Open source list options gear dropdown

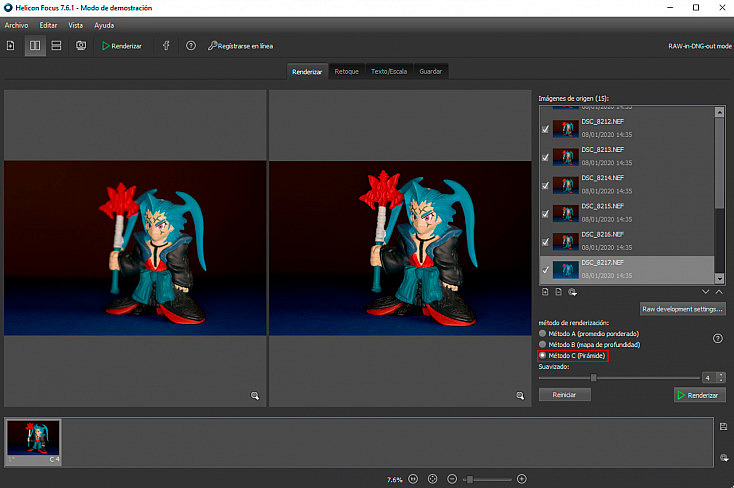coord(572,292)
